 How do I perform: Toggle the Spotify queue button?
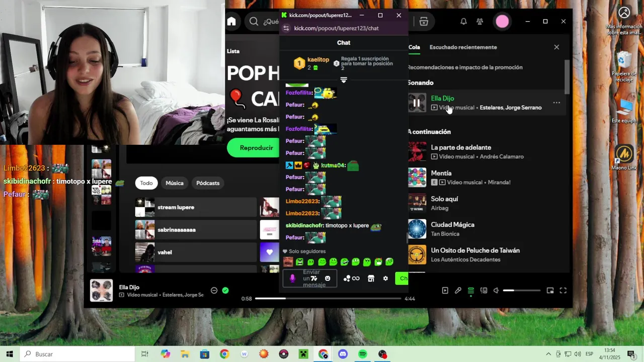click(471, 290)
